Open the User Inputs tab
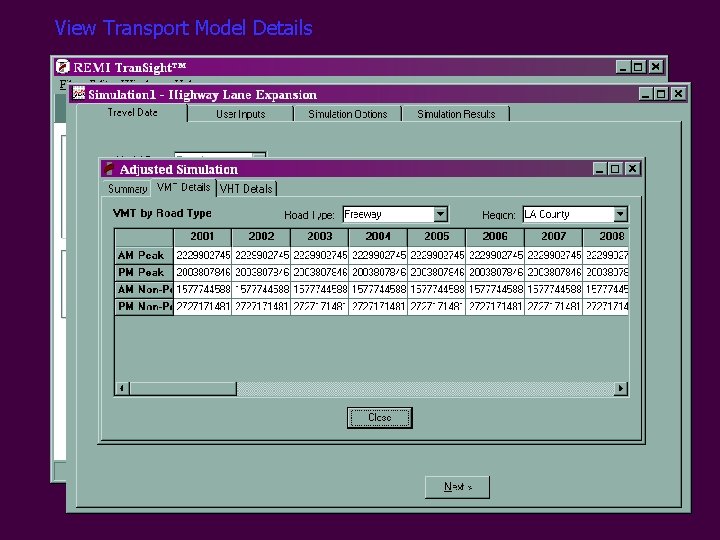This screenshot has width=720, height=540. point(241,114)
